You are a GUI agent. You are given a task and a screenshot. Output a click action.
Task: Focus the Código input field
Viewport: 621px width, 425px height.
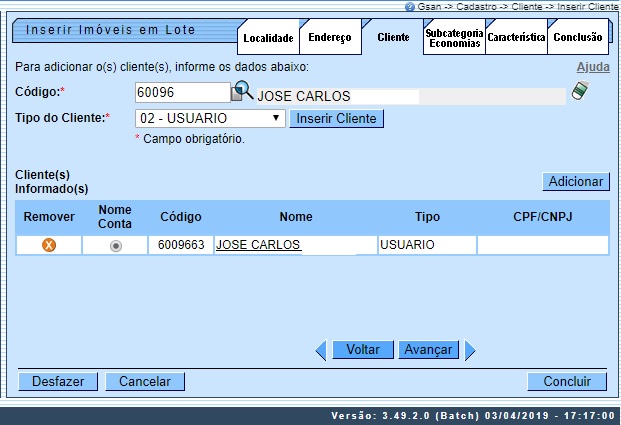pyautogui.click(x=183, y=92)
